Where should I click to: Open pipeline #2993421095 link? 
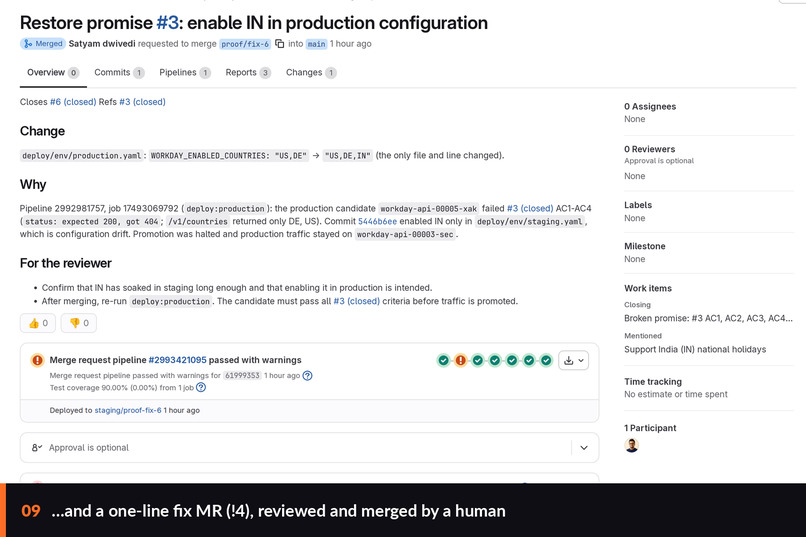(x=177, y=360)
